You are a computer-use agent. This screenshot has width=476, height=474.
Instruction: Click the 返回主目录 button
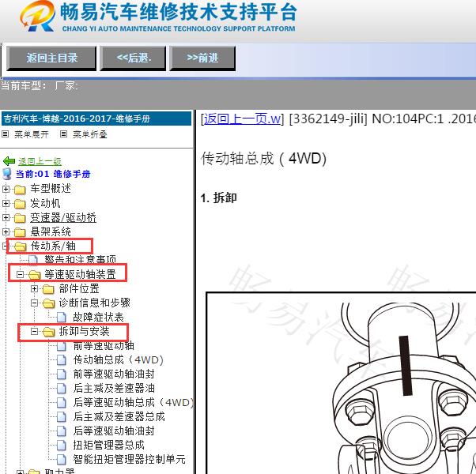(51, 58)
